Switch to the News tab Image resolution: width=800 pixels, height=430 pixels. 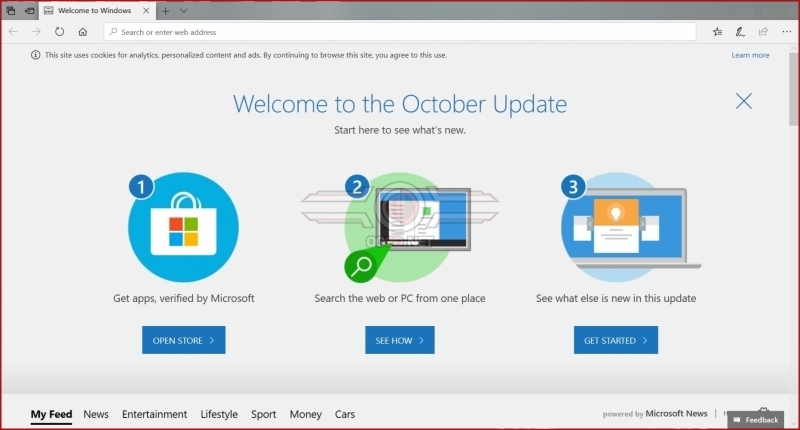tap(96, 414)
